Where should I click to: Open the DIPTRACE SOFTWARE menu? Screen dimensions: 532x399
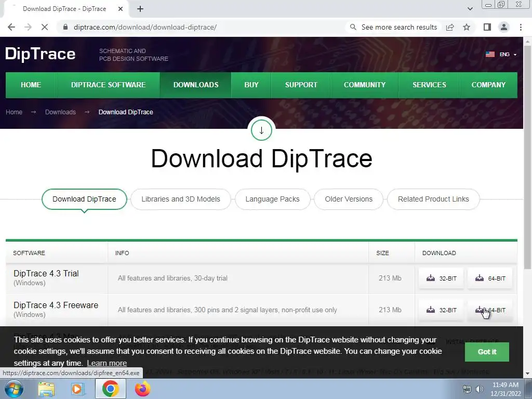click(x=108, y=85)
